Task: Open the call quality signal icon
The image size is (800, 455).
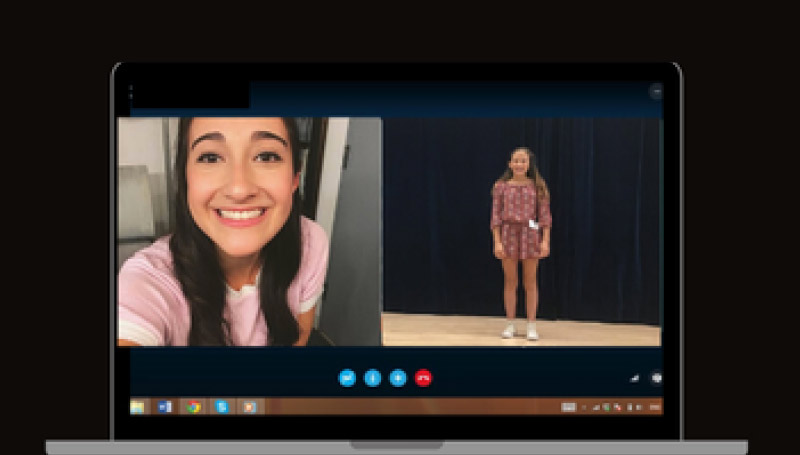Action: point(633,379)
